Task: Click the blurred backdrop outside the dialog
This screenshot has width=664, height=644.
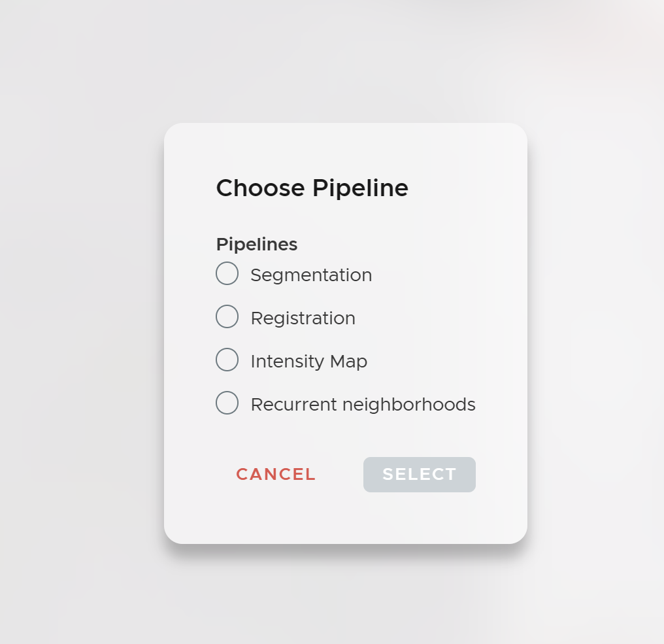Action: click(78, 327)
